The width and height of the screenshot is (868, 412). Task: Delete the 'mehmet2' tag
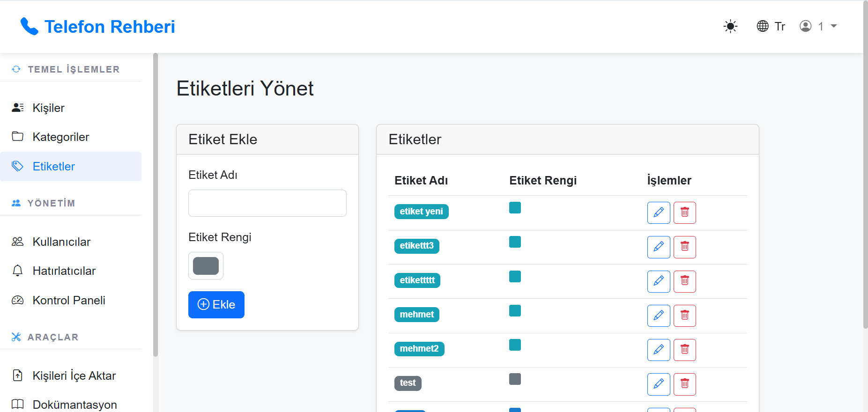coord(684,350)
